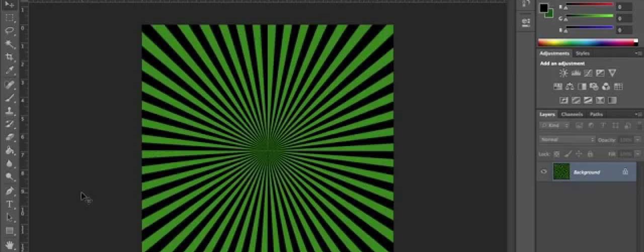The image size is (644, 252).
Task: Select the Brush tool
Action: click(x=10, y=98)
